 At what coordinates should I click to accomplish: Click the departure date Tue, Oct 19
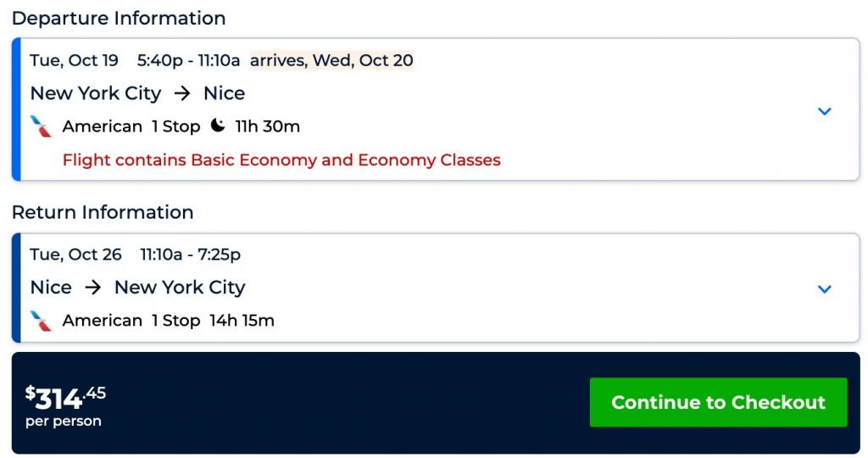(x=74, y=60)
